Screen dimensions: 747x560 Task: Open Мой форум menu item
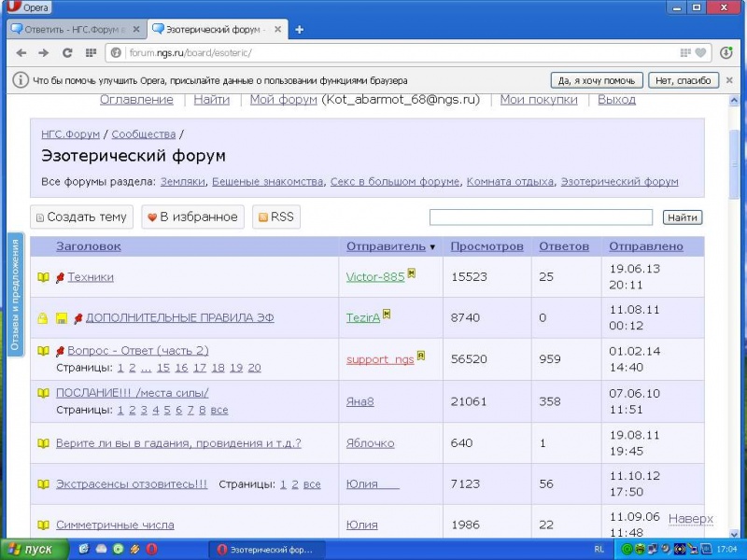(283, 100)
